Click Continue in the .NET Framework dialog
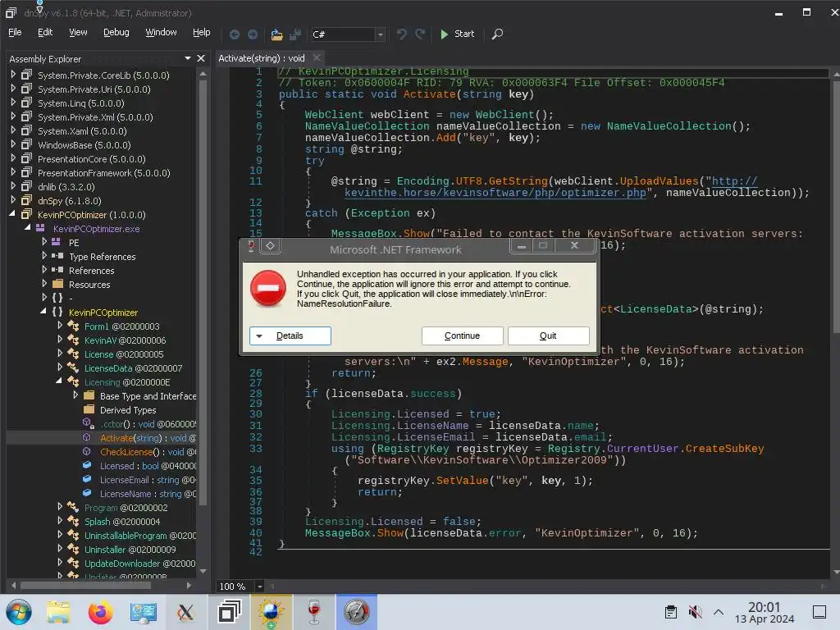This screenshot has width=840, height=630. (x=462, y=336)
